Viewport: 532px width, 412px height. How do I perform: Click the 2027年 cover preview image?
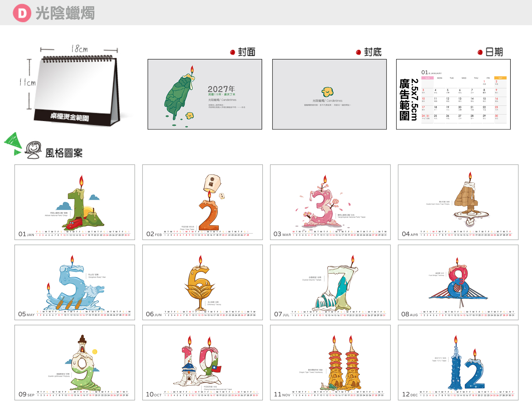click(205, 94)
